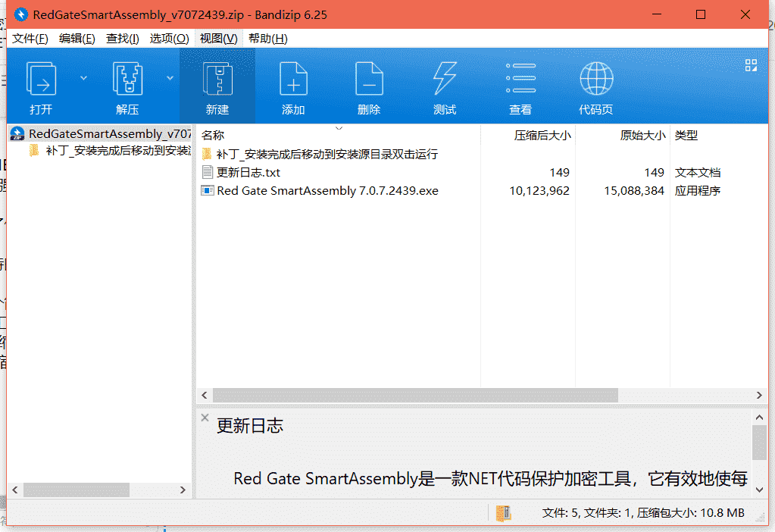
Task: Click the 文本文档 type cell
Action: 698,173
